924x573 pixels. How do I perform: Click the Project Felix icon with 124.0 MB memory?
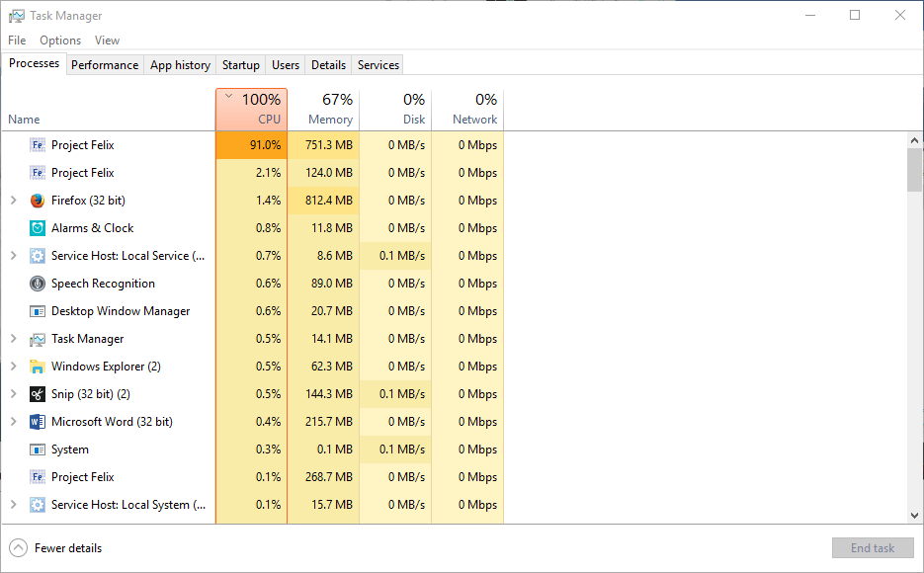tap(38, 173)
